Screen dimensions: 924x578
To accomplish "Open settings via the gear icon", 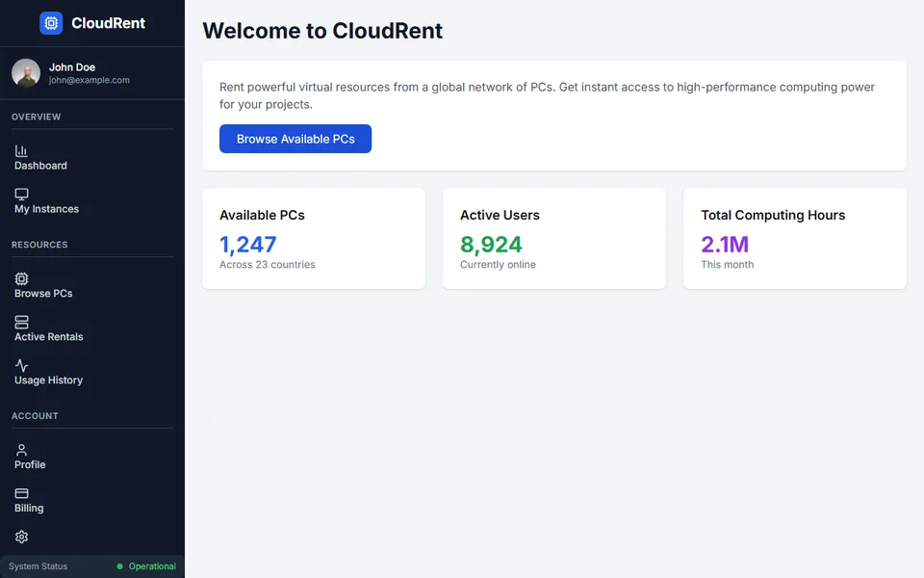I will coord(21,537).
